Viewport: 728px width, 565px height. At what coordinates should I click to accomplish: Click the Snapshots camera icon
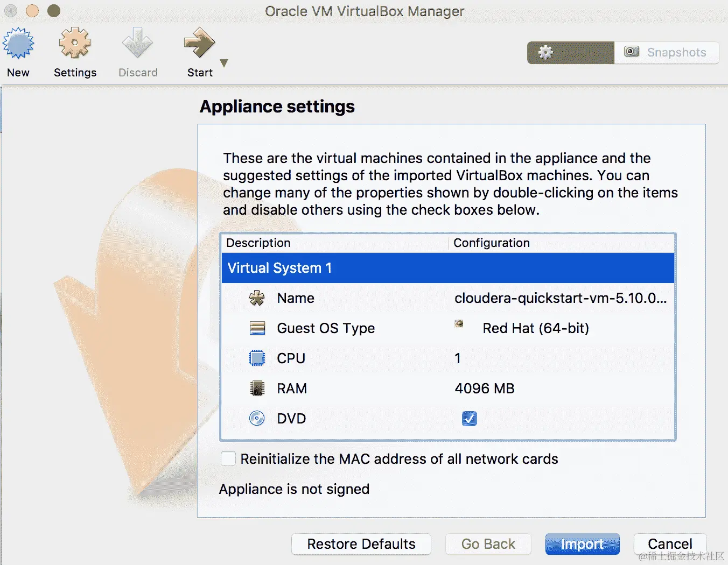[x=632, y=52]
